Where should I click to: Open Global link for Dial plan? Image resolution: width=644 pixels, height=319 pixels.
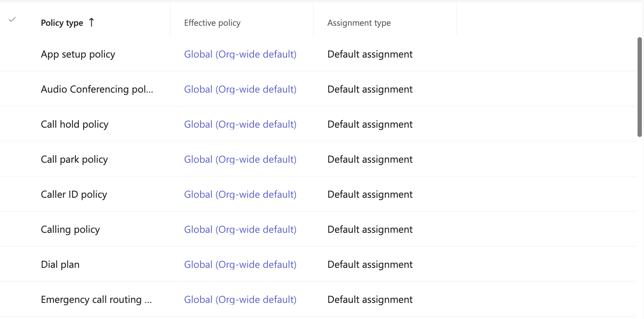(x=240, y=264)
